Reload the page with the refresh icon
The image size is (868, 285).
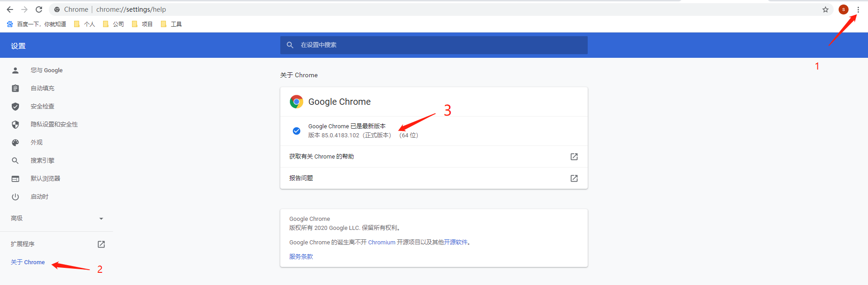click(x=39, y=9)
